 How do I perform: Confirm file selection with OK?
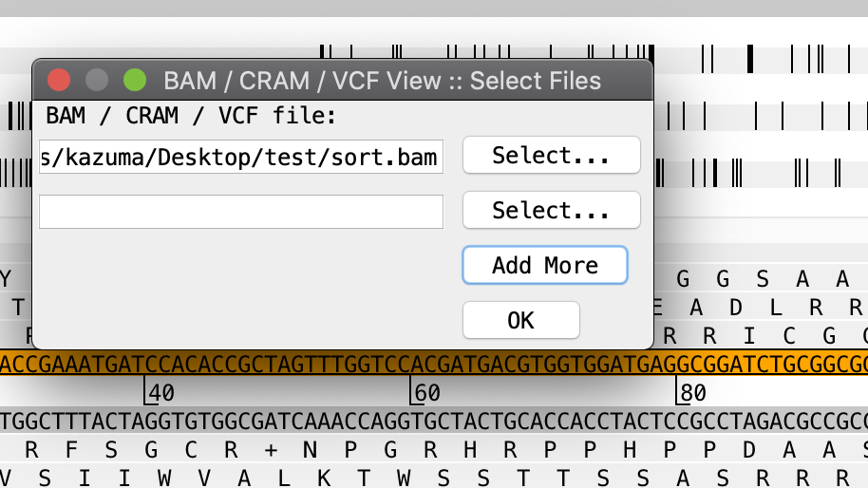520,320
